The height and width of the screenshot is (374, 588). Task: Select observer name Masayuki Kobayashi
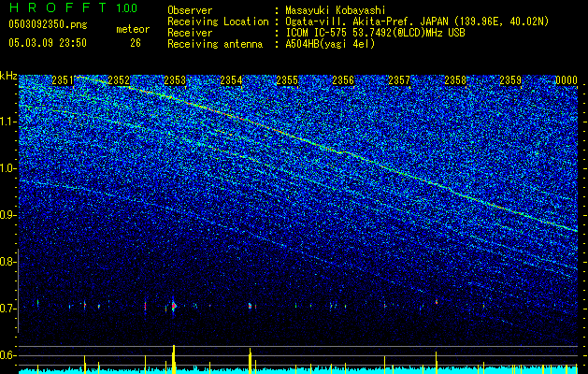click(336, 10)
